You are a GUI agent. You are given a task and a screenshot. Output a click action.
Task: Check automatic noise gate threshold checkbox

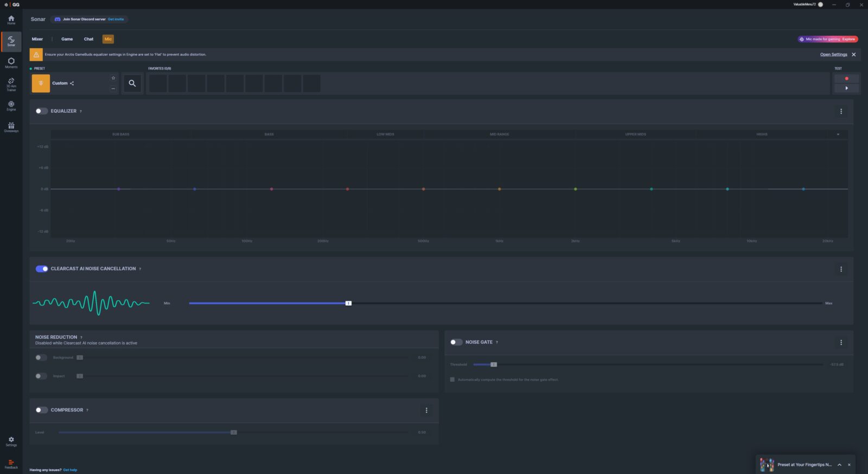[x=452, y=380]
